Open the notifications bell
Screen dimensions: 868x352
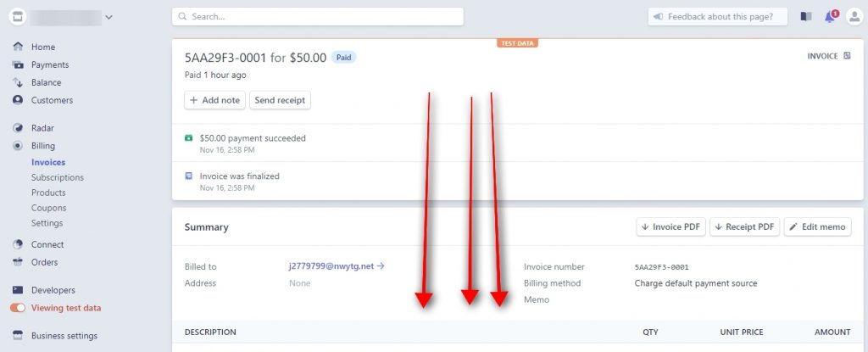click(830, 17)
